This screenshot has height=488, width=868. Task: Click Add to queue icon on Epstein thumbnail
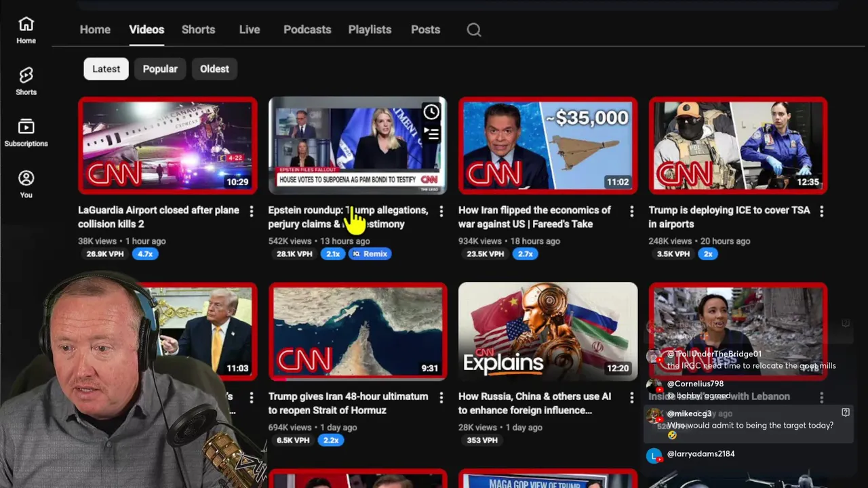pos(431,134)
